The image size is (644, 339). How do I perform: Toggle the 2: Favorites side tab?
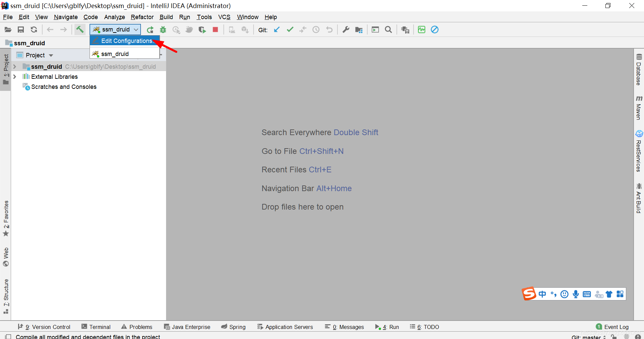click(x=6, y=219)
